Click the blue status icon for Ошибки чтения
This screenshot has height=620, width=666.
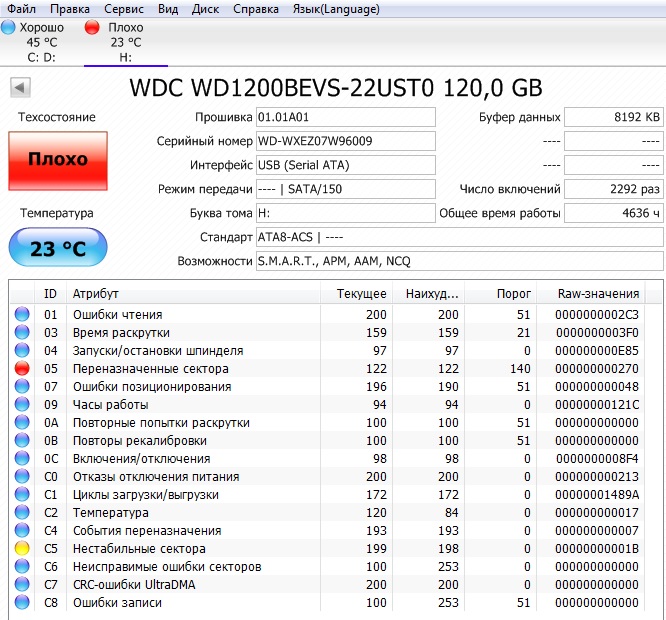tap(22, 314)
